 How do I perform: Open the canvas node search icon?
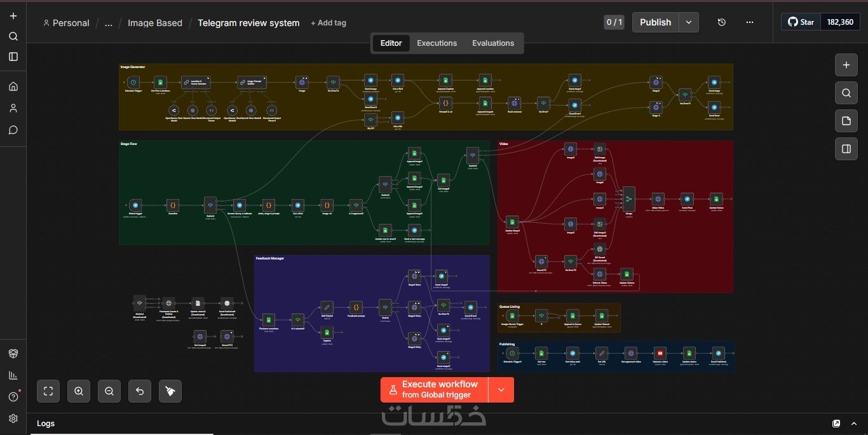[x=846, y=93]
